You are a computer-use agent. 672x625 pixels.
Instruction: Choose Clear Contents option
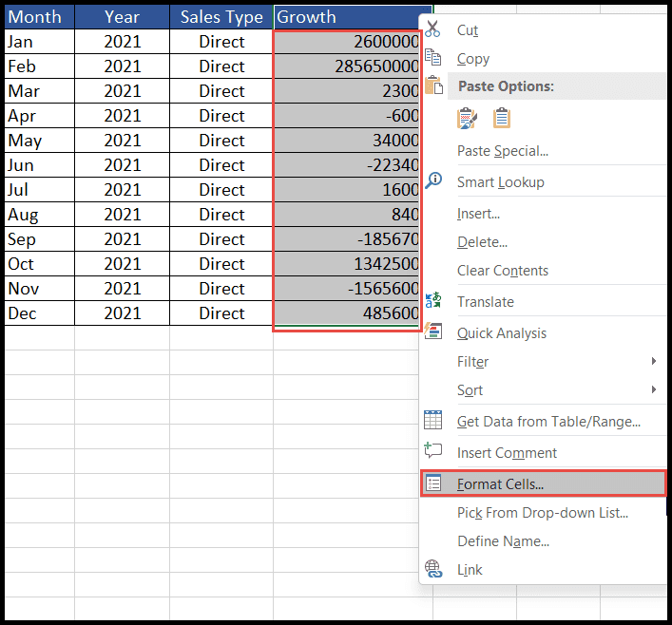coord(502,271)
